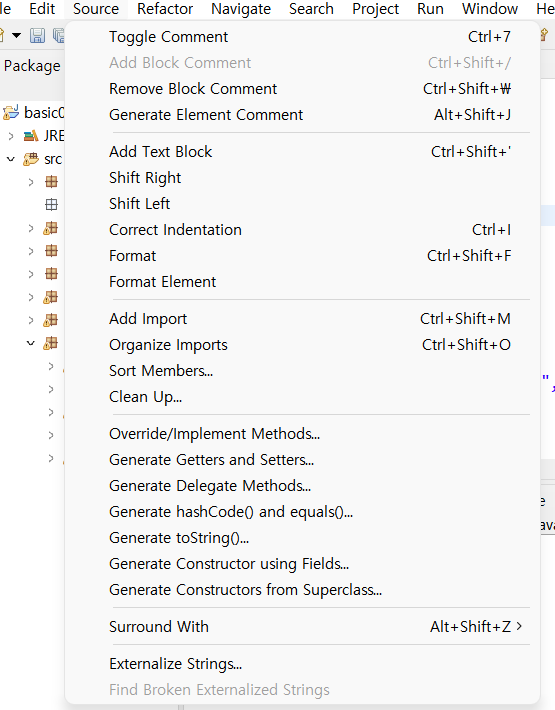Screen dimensions: 555x710
Task: Open the Refactor menu
Action: pyautogui.click(x=165, y=9)
